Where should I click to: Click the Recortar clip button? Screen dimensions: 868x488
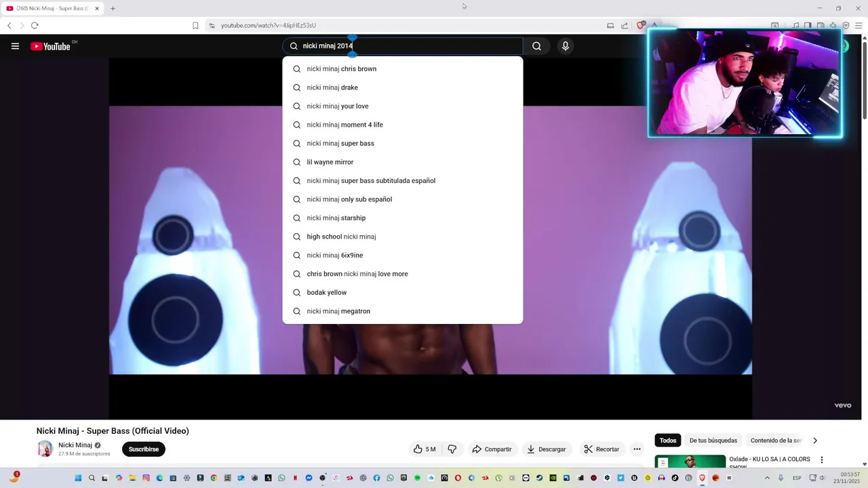click(x=601, y=449)
